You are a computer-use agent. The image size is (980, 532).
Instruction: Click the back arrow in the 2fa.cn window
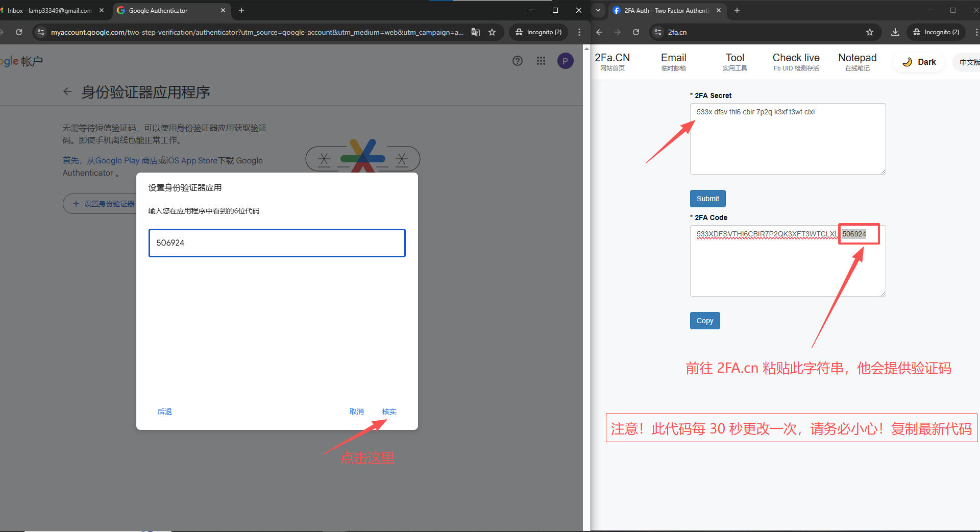pos(598,32)
